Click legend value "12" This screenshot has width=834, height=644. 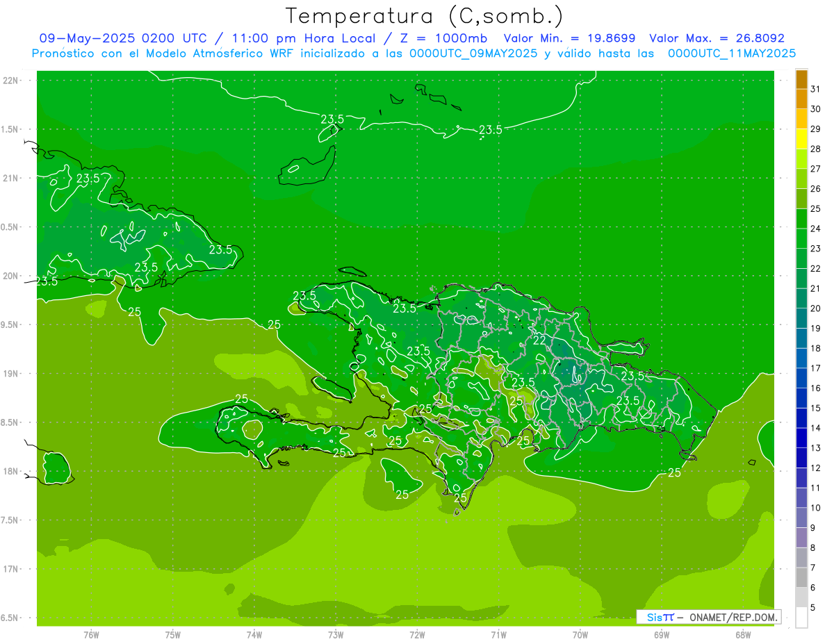(816, 468)
